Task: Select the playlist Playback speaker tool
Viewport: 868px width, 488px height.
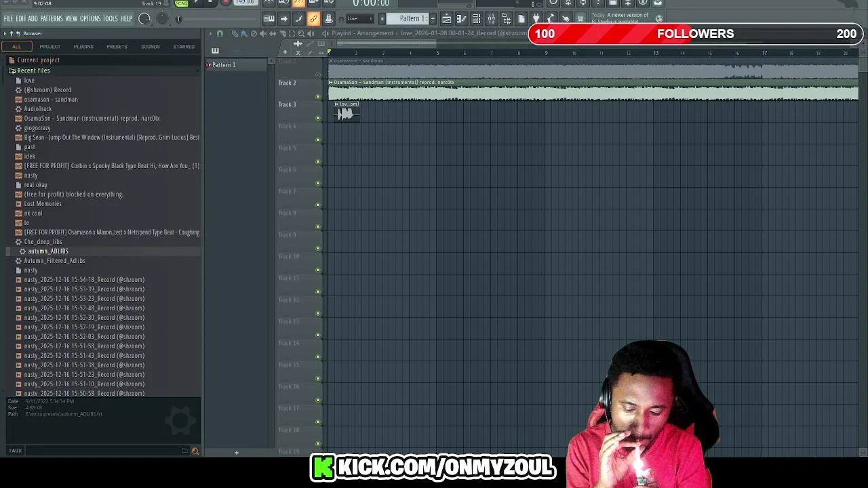Action: (311, 33)
